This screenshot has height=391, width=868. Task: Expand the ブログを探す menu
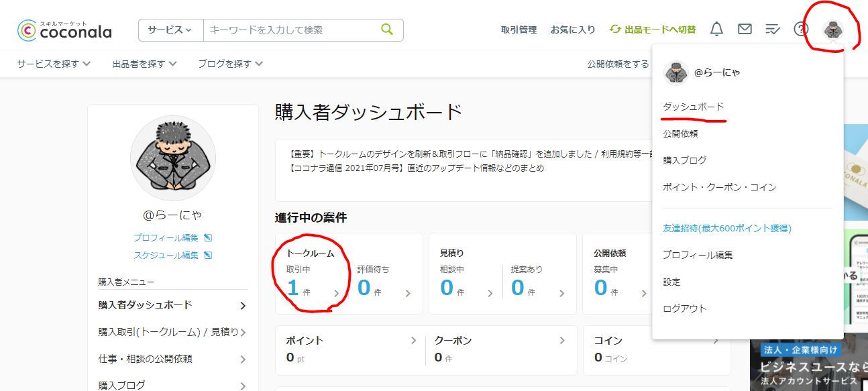(x=230, y=64)
